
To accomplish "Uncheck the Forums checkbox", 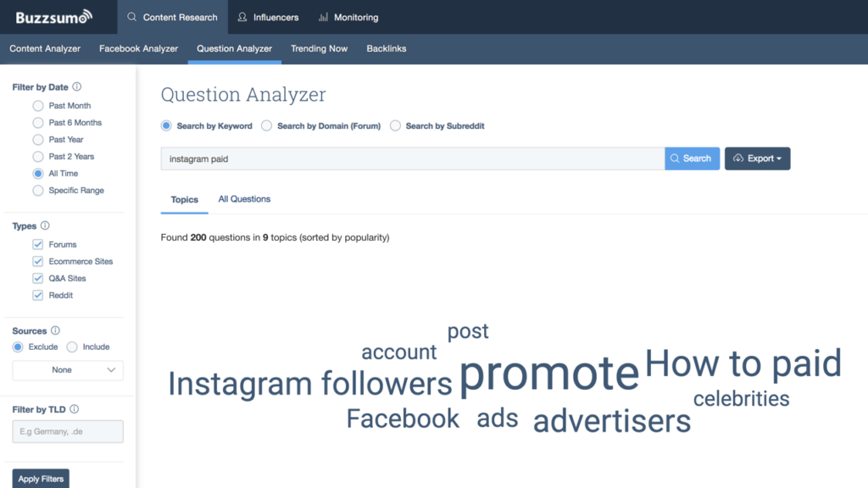I will click(x=37, y=244).
